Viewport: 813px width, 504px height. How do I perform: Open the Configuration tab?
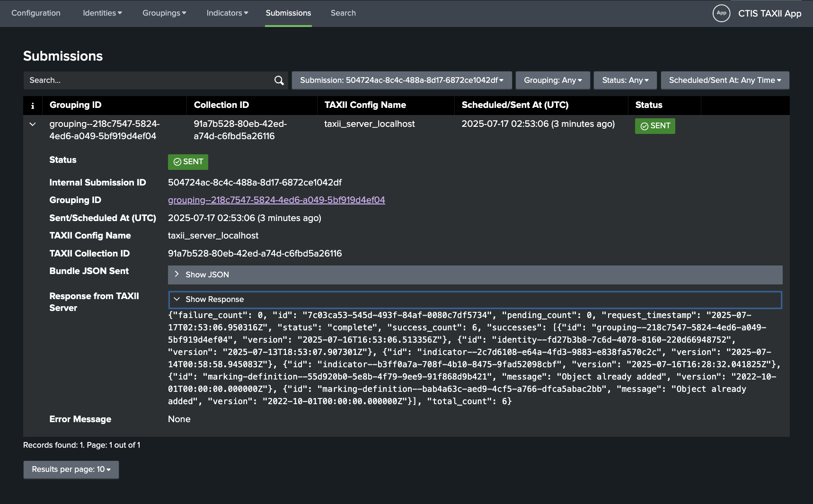[x=36, y=13]
